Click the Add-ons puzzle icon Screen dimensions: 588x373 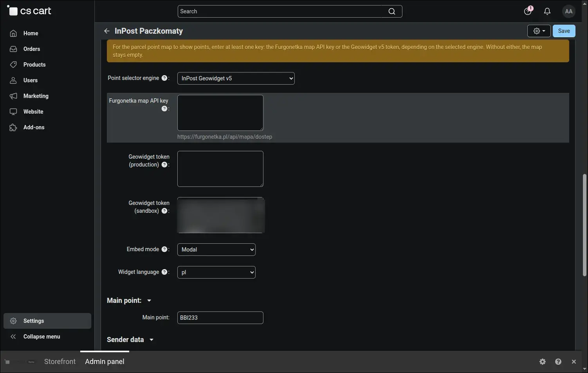(13, 127)
